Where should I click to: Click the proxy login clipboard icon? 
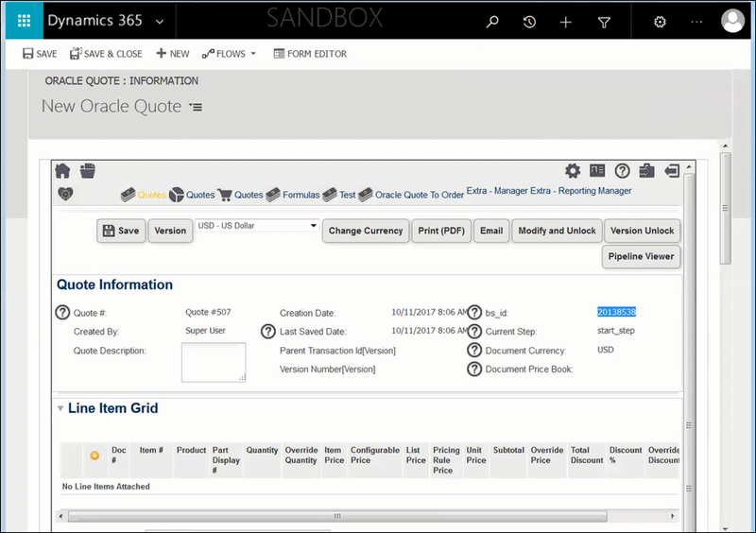point(646,171)
